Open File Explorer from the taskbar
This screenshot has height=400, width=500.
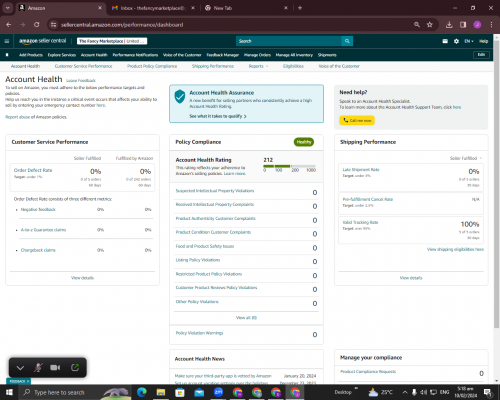coord(161,392)
